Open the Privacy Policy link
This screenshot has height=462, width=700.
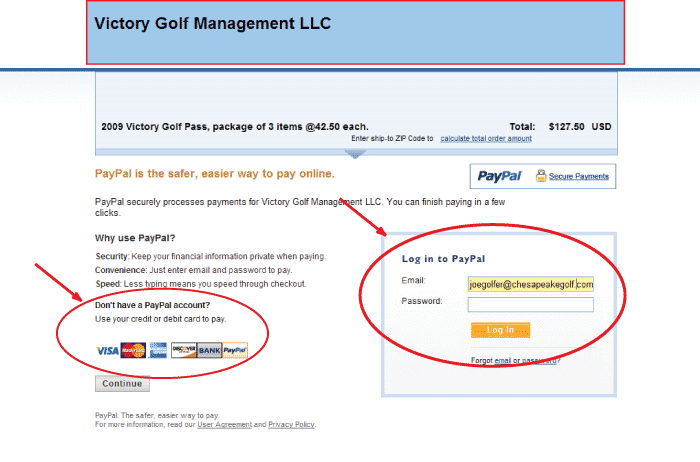point(291,425)
